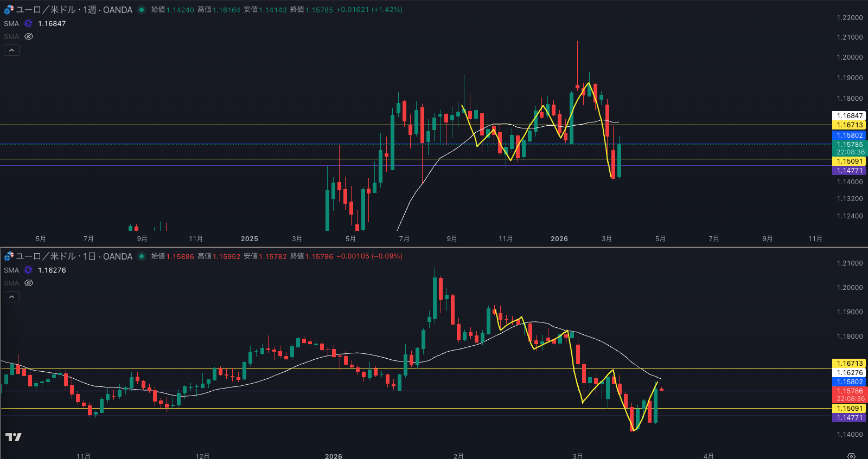
Task: Collapse the indicator legend on the daily chart
Action: click(x=11, y=297)
